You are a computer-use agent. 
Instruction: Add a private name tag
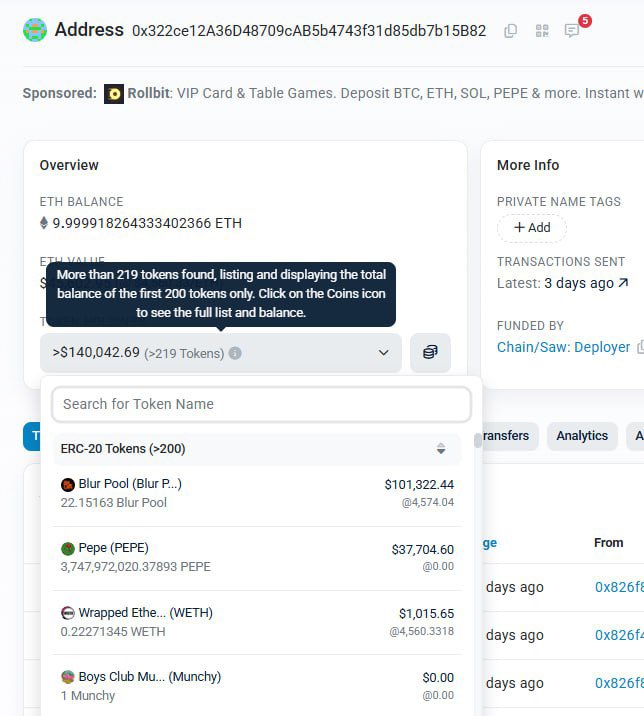coord(532,227)
